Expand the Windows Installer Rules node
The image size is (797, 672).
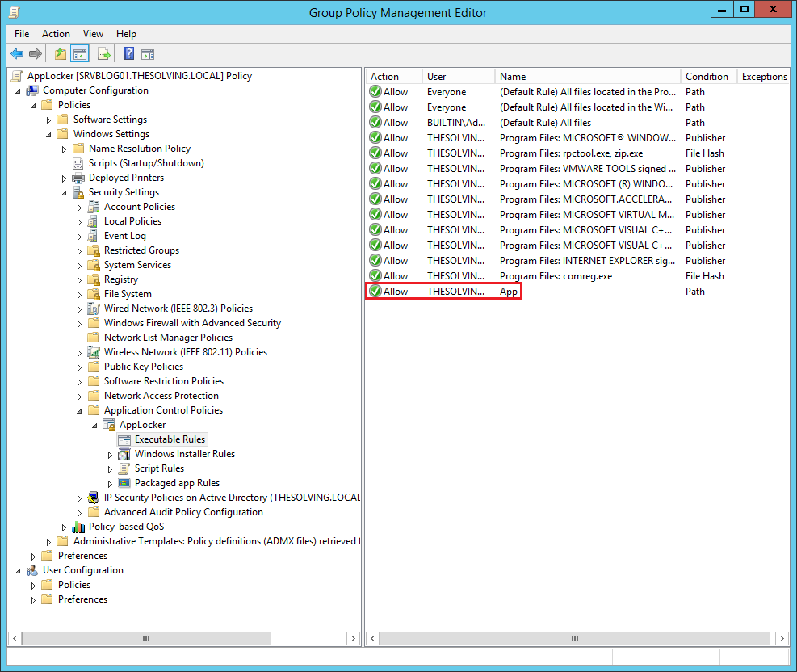click(x=110, y=455)
